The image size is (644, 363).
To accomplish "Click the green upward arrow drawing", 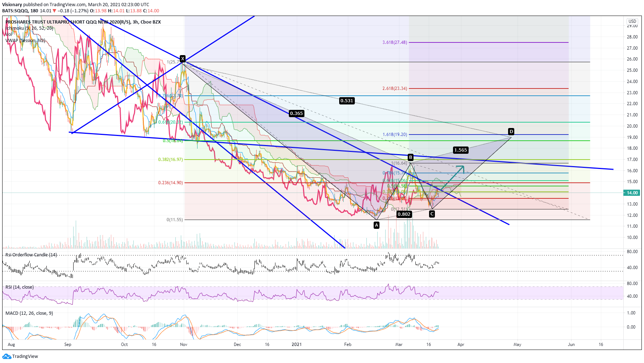I will coord(452,178).
